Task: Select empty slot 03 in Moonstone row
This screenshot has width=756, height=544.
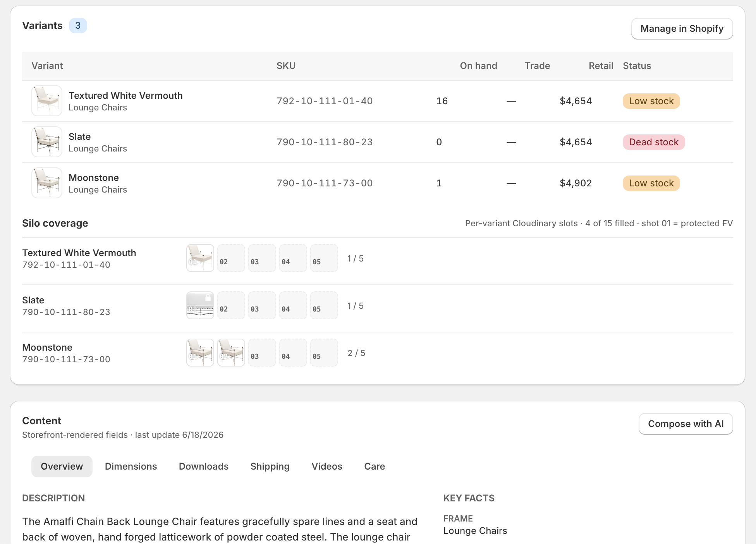Action: [x=262, y=353]
